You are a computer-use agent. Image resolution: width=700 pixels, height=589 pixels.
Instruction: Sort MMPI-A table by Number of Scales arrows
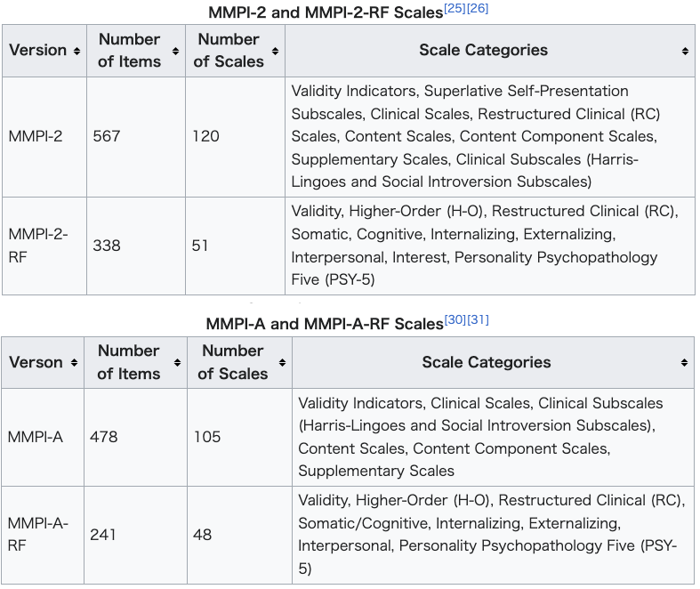click(282, 363)
